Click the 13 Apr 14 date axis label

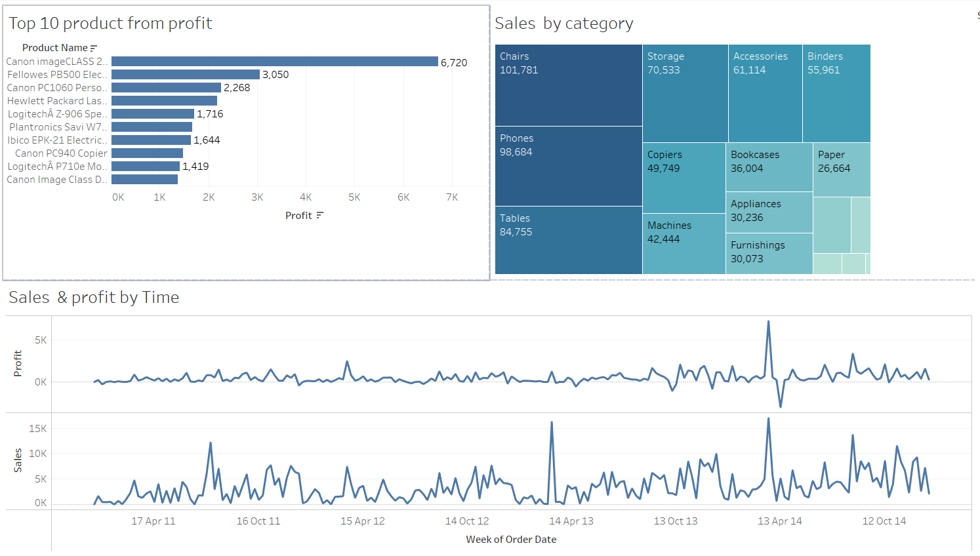click(x=779, y=521)
